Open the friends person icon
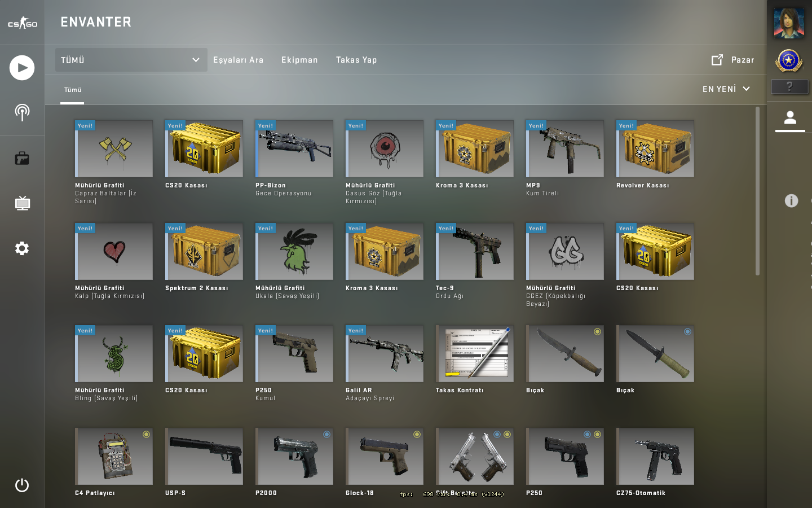The width and height of the screenshot is (812, 508). [x=790, y=118]
